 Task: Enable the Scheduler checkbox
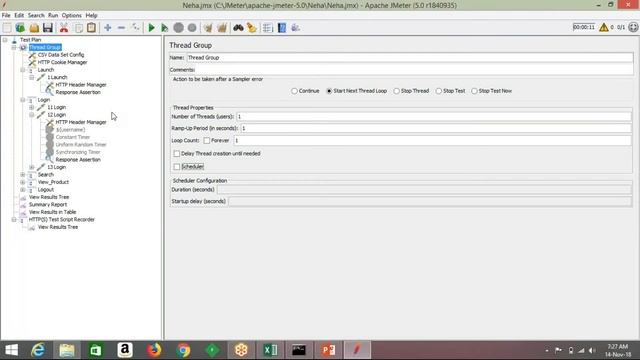[177, 167]
